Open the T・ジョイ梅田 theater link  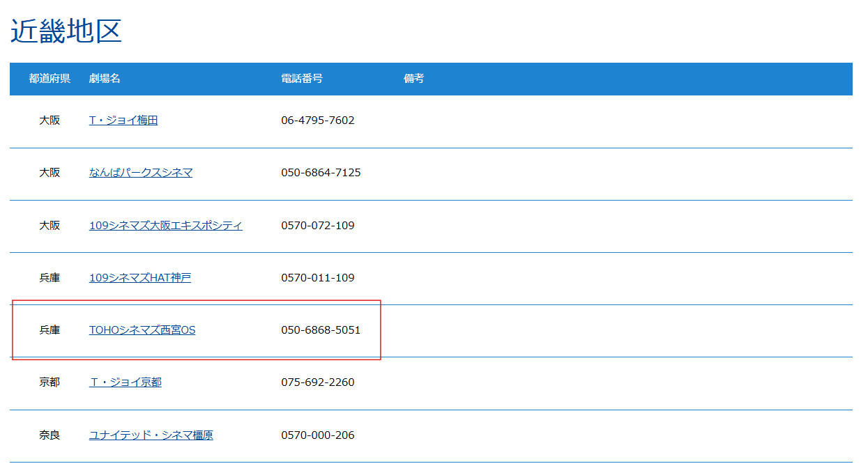pyautogui.click(x=123, y=121)
